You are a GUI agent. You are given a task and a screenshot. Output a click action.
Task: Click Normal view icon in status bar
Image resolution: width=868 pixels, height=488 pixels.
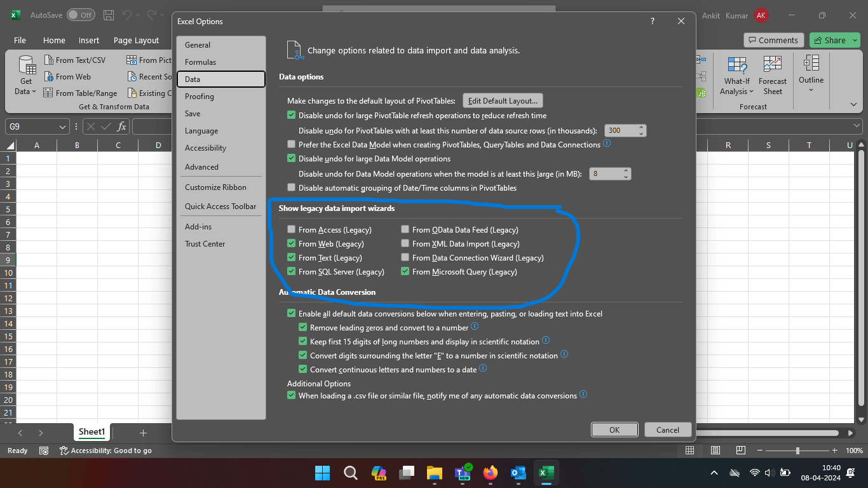point(689,451)
